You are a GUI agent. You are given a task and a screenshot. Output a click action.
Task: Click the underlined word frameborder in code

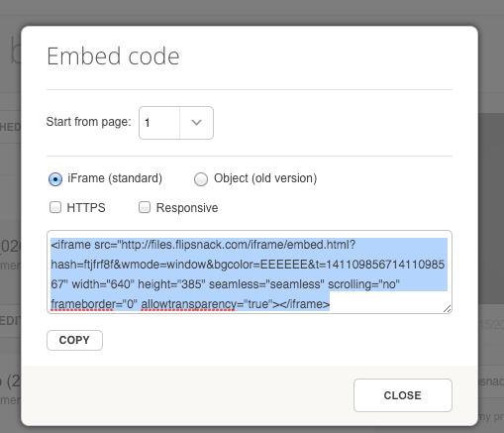[x=82, y=304]
